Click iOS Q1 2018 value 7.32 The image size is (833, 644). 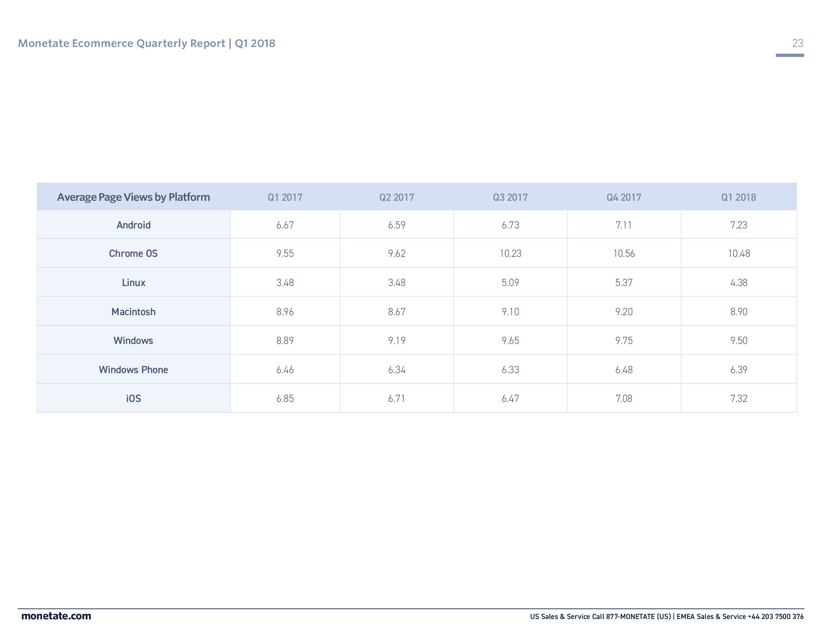(x=738, y=398)
